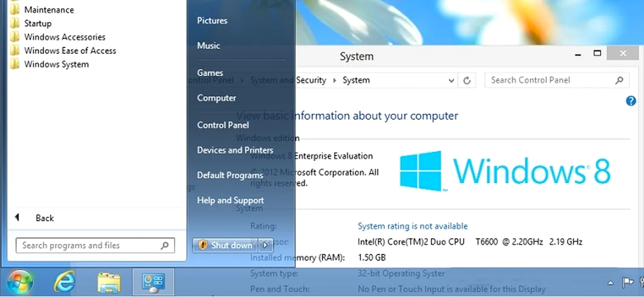Expand the Windows Accessories folder

[x=65, y=37]
